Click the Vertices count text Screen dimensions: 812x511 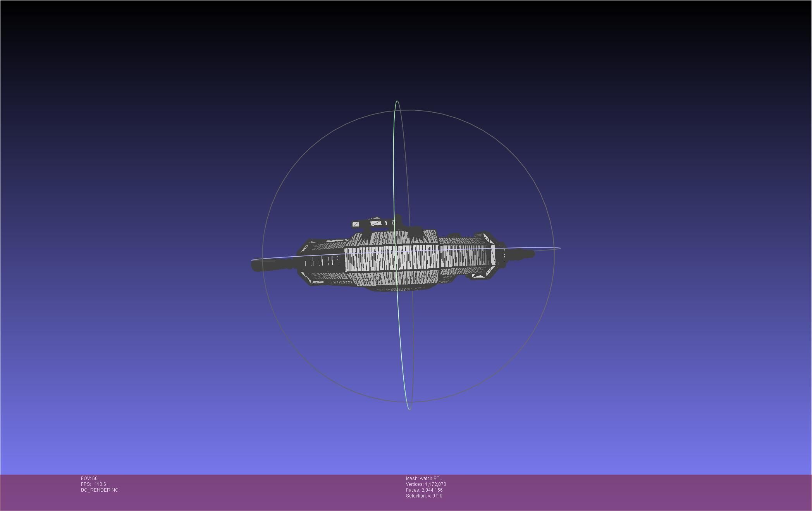coord(426,484)
